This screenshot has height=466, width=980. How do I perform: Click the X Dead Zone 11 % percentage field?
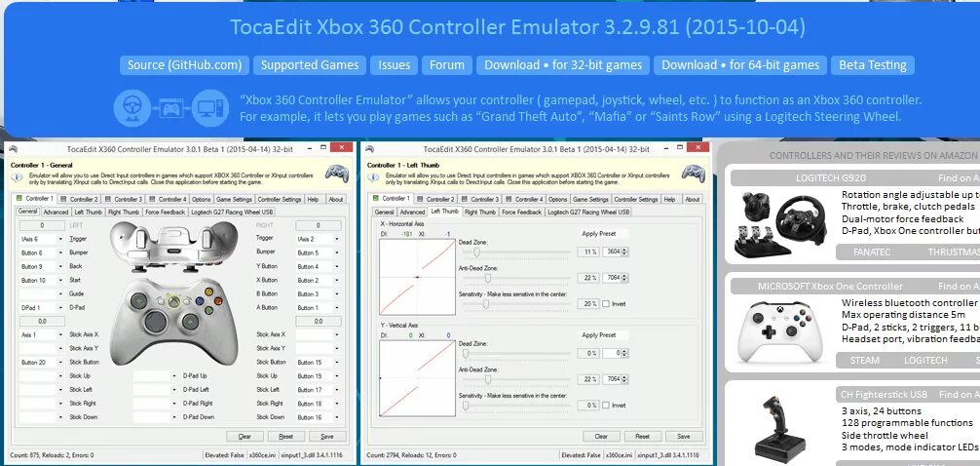pyautogui.click(x=588, y=252)
